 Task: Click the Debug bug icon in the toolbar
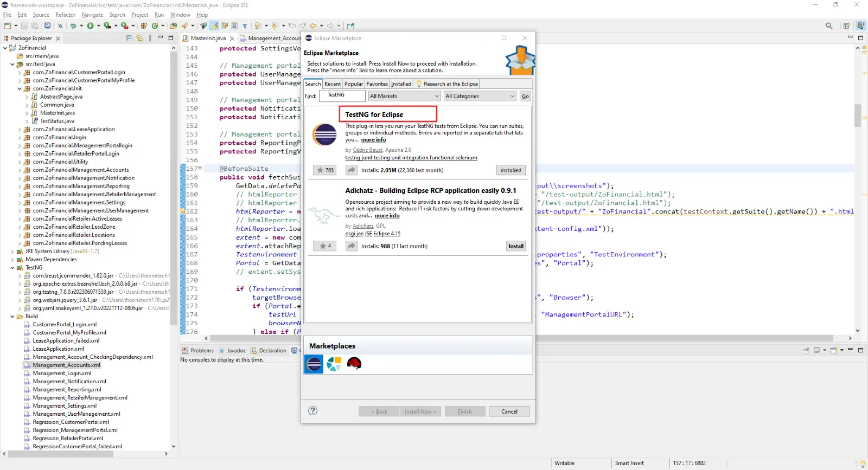(x=74, y=25)
